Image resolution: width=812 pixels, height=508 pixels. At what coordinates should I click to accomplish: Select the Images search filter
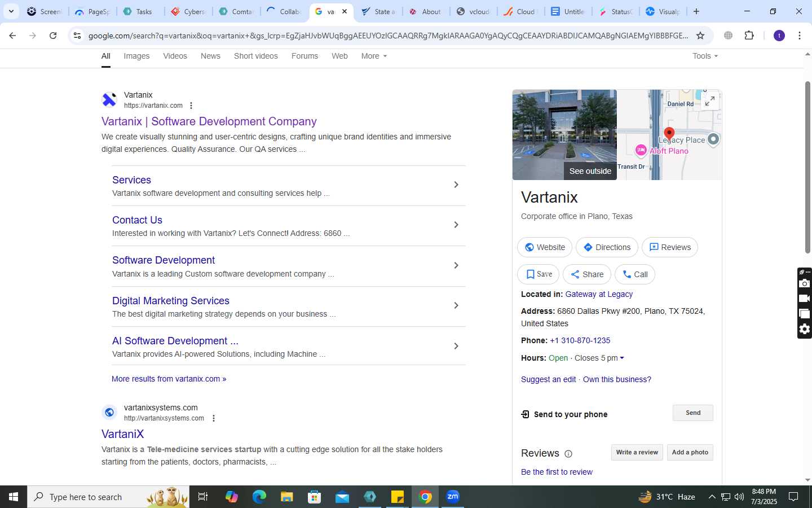136,56
